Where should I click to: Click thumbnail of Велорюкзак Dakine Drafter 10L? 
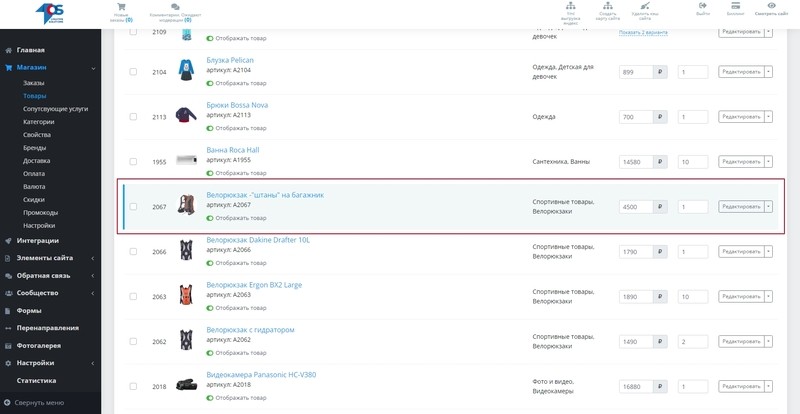coord(186,251)
